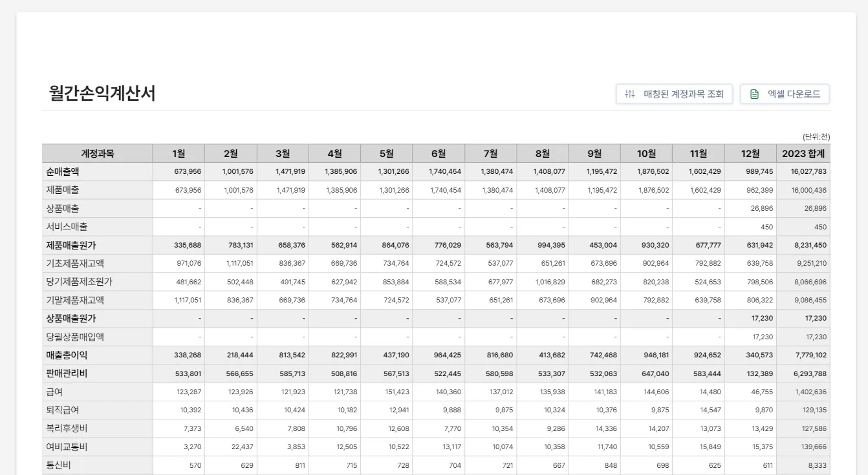
Task: Select the 제품매출원가 row label
Action: point(71,246)
